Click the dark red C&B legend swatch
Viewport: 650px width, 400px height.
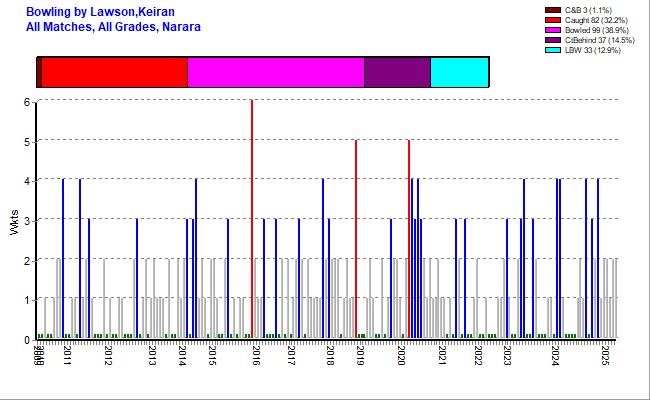553,10
